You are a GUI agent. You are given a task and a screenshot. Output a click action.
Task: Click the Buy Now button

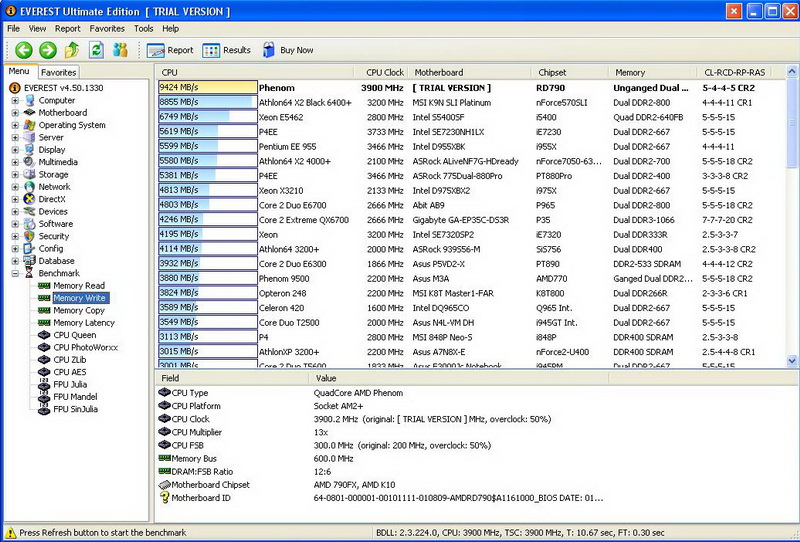click(288, 50)
